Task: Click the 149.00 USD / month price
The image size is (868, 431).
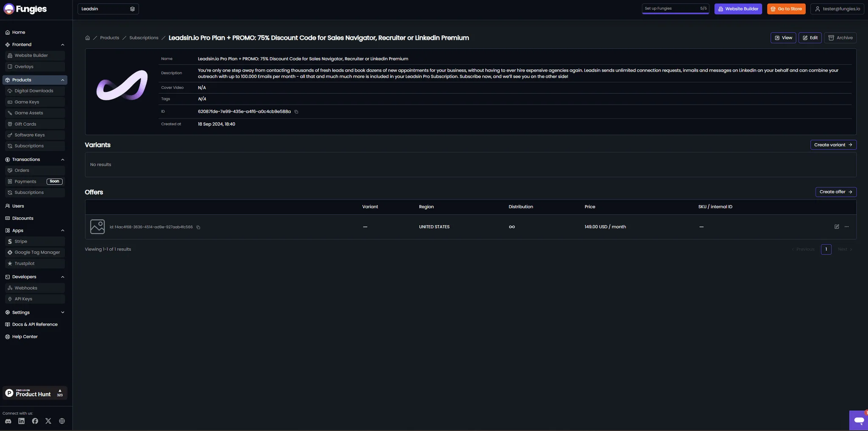Action: (605, 227)
